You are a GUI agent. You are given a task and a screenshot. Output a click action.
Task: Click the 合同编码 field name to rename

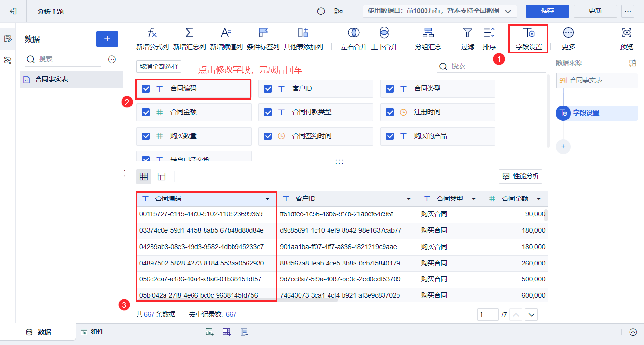point(183,89)
